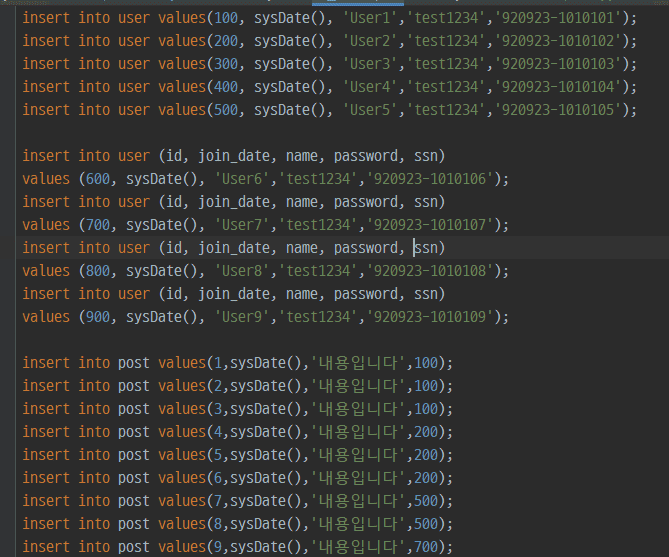Click 'password' on the highlighted caret line

(366, 248)
